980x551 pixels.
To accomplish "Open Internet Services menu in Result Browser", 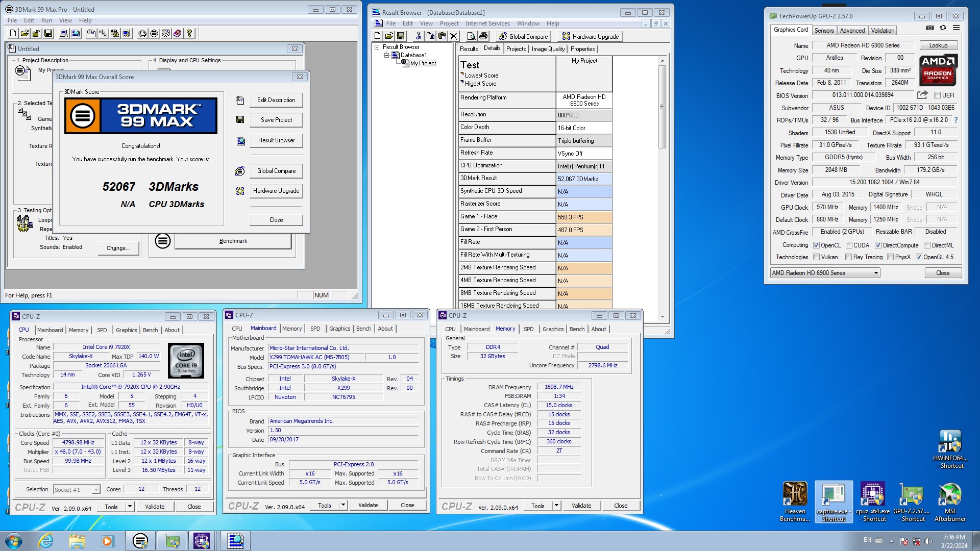I will click(487, 23).
